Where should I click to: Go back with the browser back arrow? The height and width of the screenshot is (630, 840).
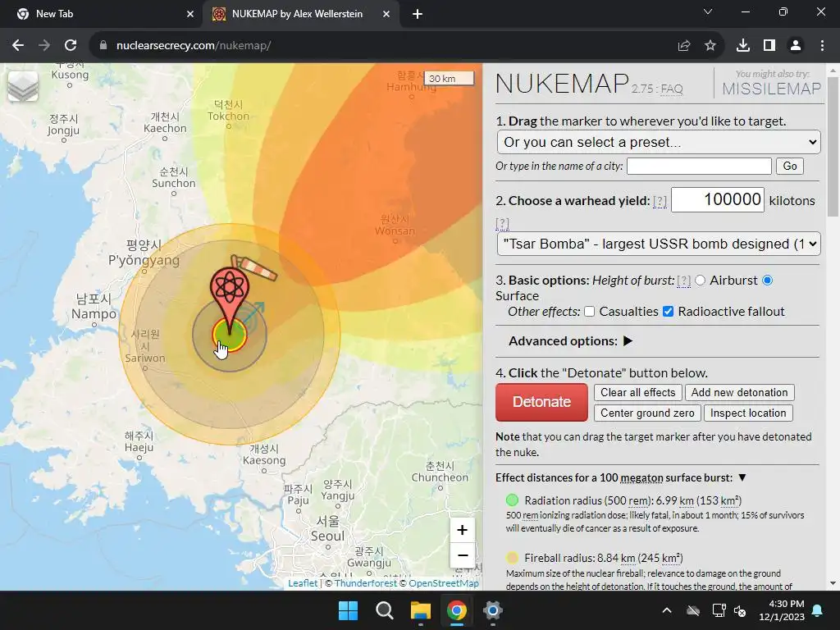(x=18, y=46)
